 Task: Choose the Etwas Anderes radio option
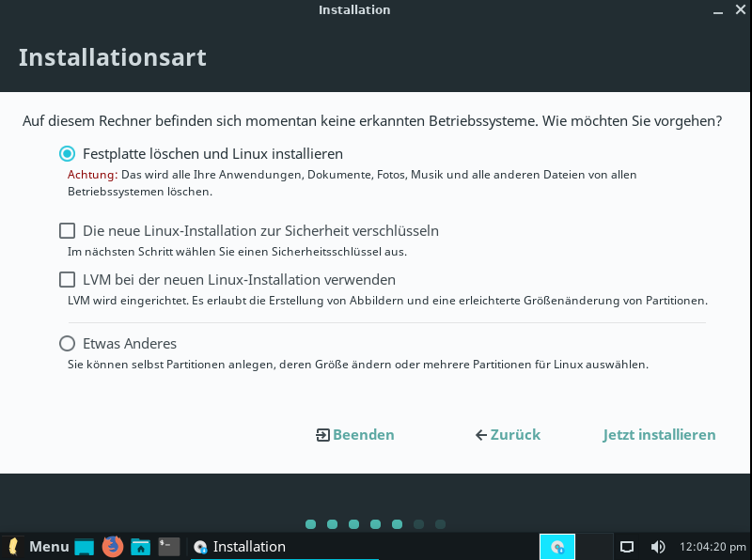coord(67,343)
